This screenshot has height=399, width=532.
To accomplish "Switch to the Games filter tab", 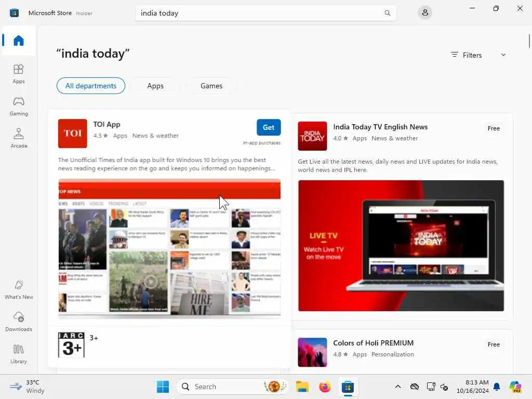I will coord(211,86).
